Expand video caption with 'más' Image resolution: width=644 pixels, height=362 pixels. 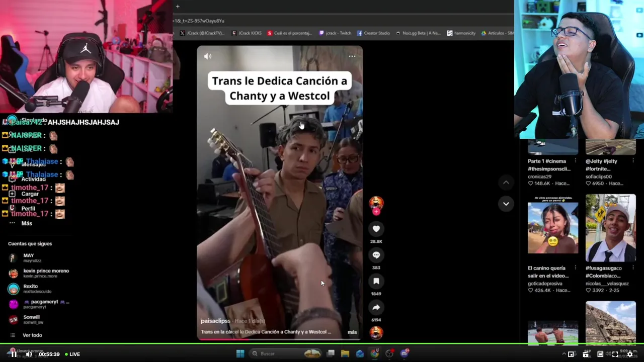352,332
